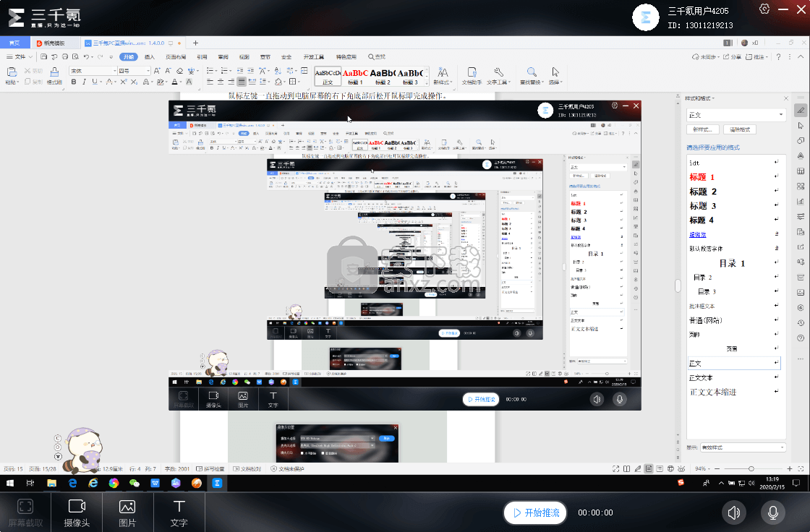Viewport: 810px width, 532px height.
Task: Open the 文档助手 document assistant
Action: tap(472, 76)
